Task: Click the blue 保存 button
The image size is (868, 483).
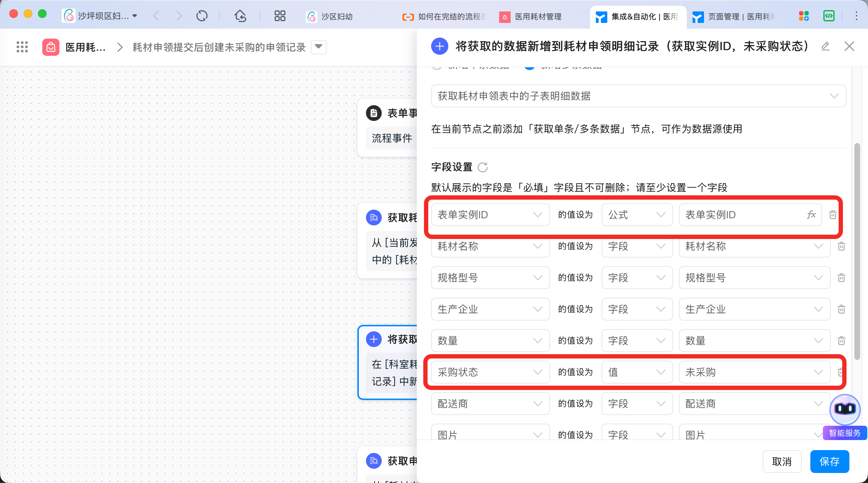Action: click(829, 462)
